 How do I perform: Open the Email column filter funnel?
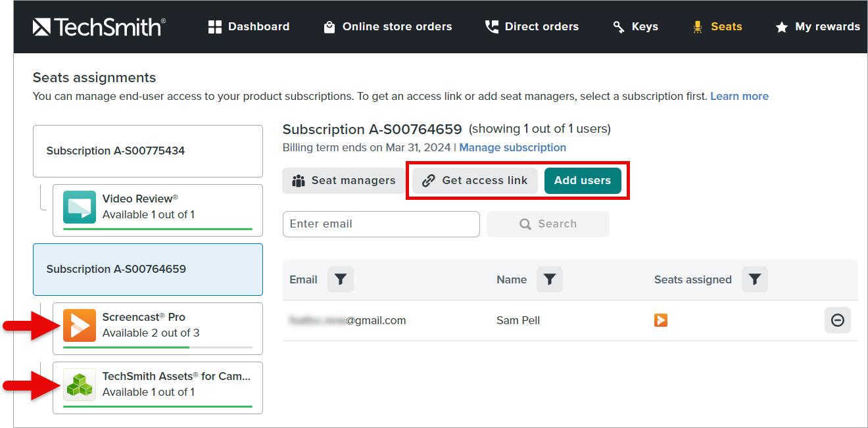[340, 279]
